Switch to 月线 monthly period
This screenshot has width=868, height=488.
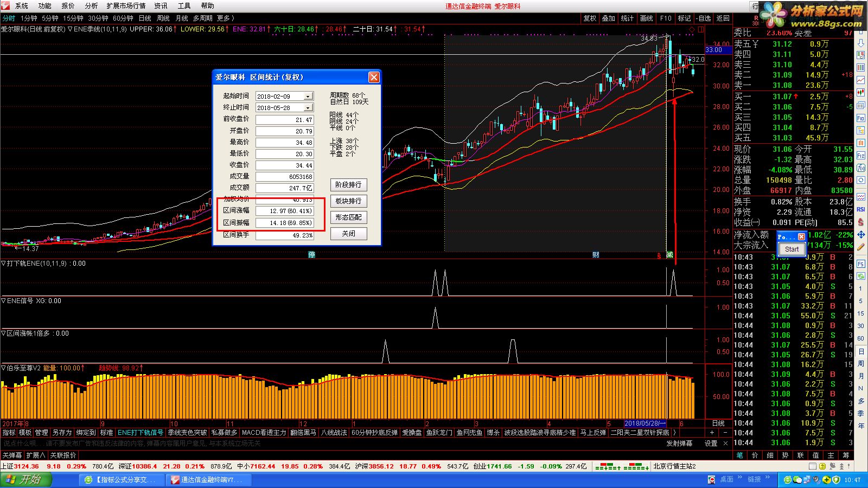coord(182,18)
